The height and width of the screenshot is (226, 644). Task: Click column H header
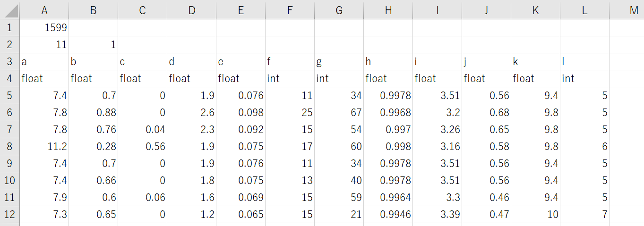click(x=388, y=10)
